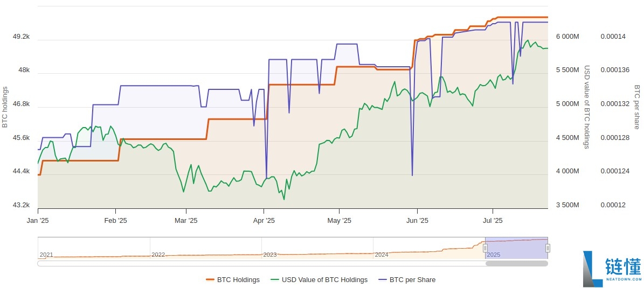This screenshot has width=644, height=288.
Task: Click the Jul '25 x-axis label
Action: pyautogui.click(x=492, y=221)
